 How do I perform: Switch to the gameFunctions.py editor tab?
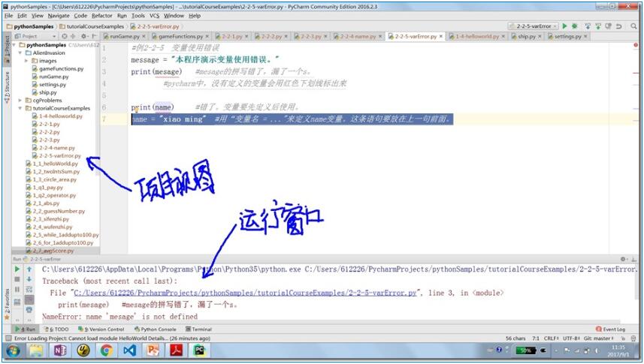(x=180, y=36)
